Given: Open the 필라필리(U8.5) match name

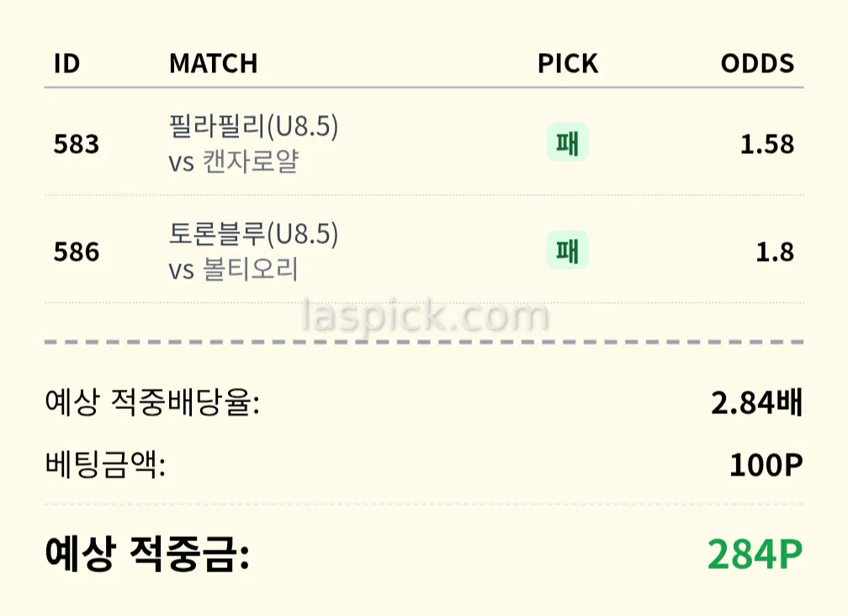Looking at the screenshot, I should click(x=253, y=127).
